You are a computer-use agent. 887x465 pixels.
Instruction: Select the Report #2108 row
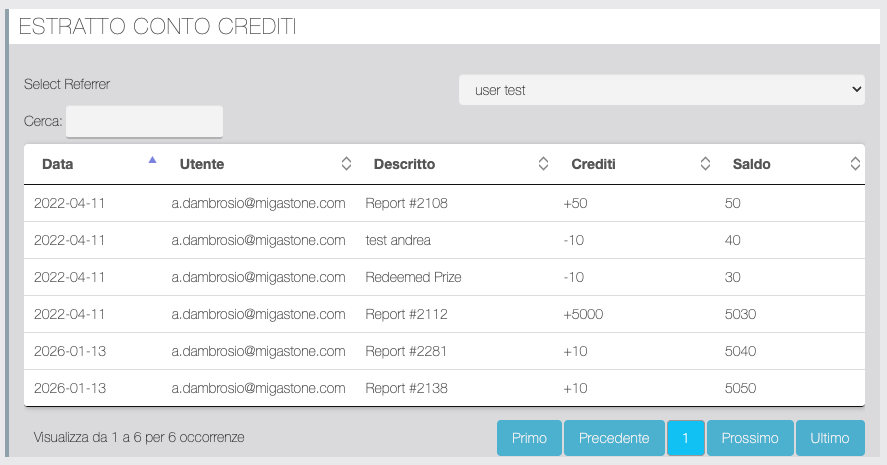(406, 204)
